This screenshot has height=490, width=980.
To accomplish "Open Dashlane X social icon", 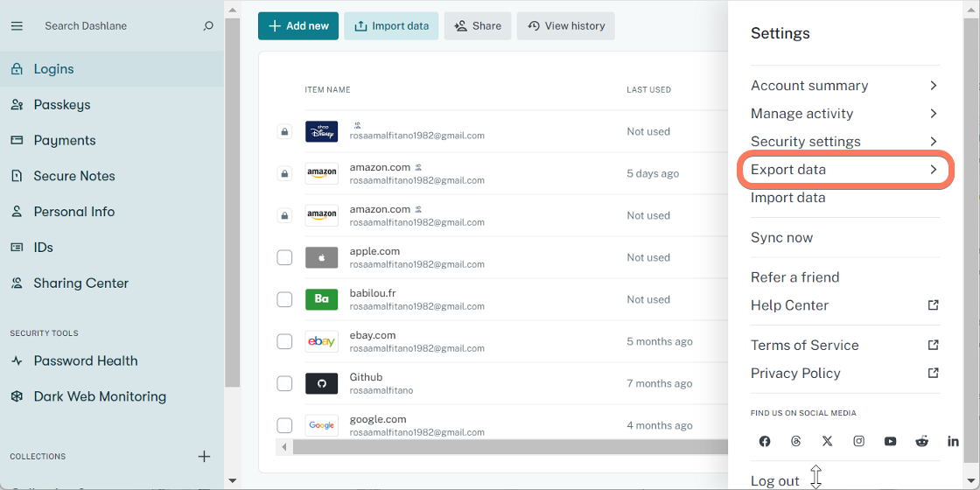I will [x=828, y=441].
